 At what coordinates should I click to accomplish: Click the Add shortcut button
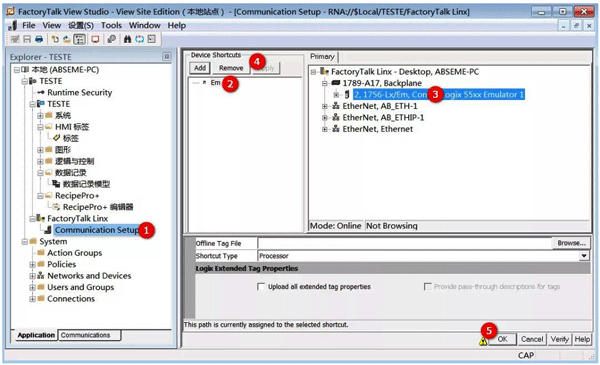[x=200, y=68]
